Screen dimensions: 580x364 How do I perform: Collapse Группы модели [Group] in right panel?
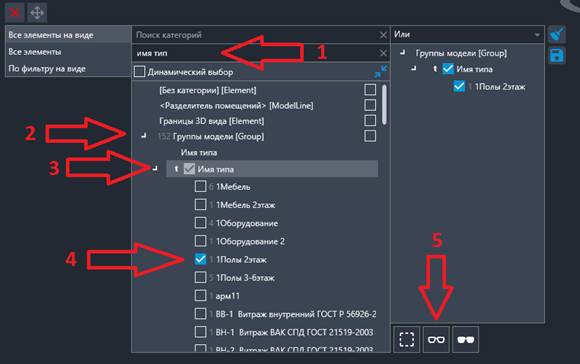402,53
